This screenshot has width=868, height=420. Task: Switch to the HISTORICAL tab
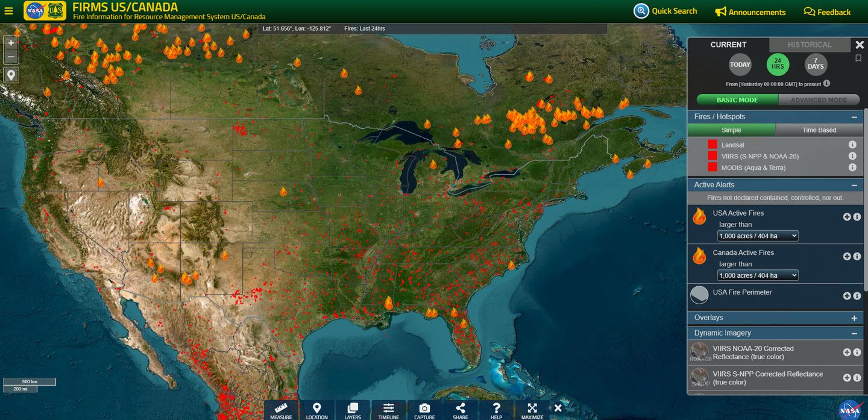tap(809, 45)
